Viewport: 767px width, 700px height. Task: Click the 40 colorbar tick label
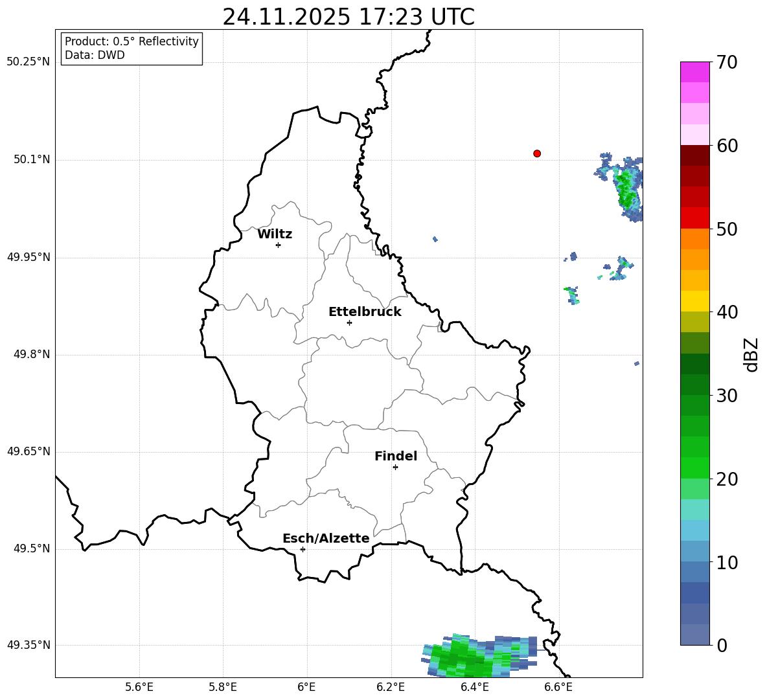pyautogui.click(x=727, y=312)
